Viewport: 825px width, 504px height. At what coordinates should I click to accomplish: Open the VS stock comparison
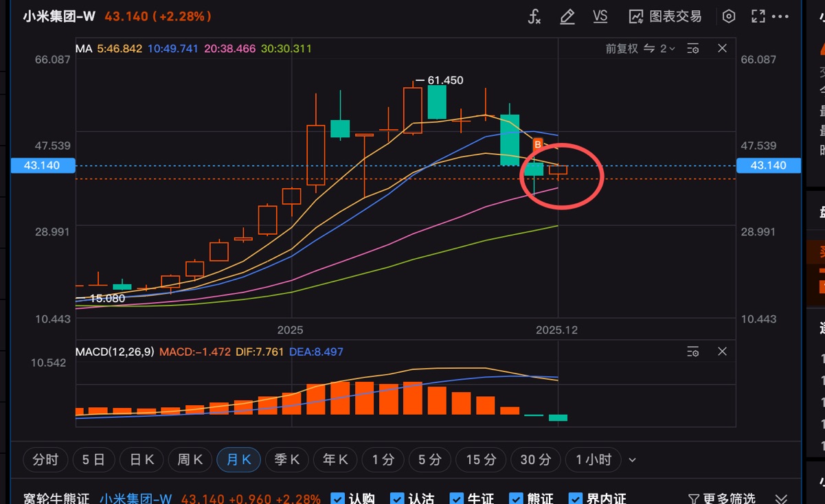click(x=600, y=16)
